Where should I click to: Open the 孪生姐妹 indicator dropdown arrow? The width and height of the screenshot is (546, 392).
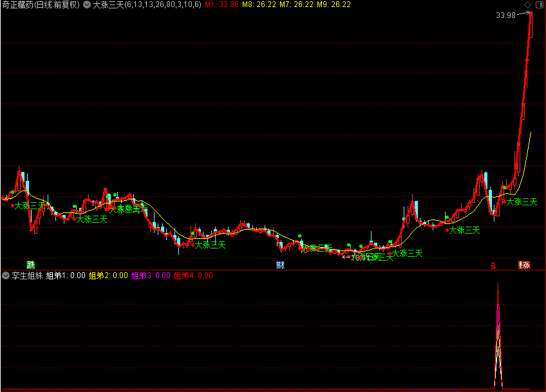point(6,275)
